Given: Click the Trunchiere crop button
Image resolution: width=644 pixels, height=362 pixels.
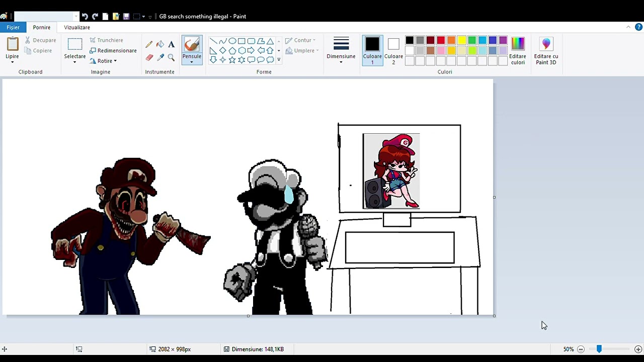Looking at the screenshot, I should [x=106, y=40].
